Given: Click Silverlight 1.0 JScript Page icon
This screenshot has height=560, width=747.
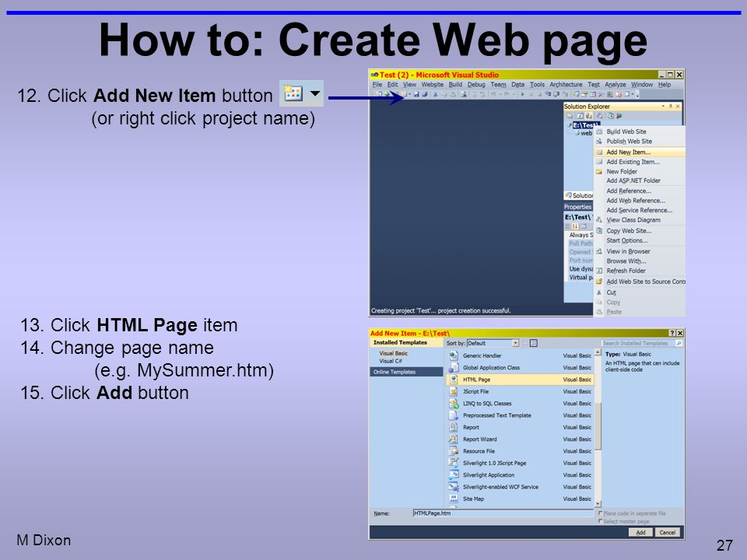Looking at the screenshot, I should coord(454,463).
